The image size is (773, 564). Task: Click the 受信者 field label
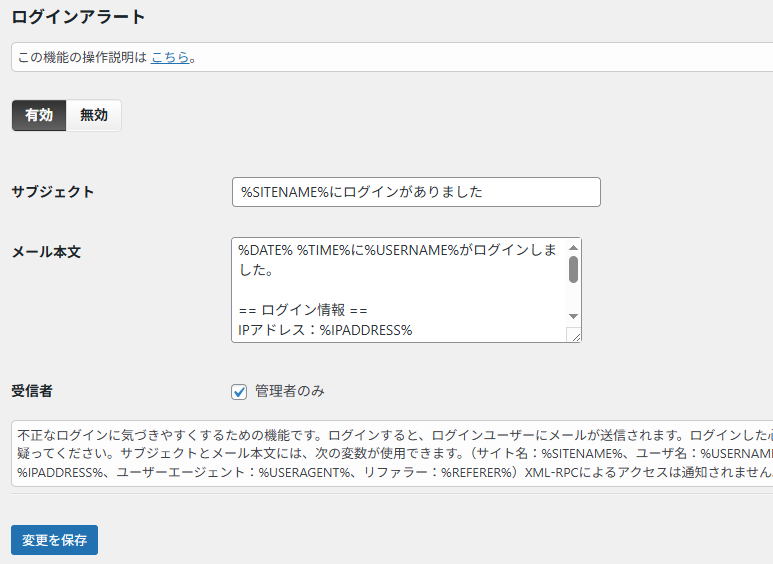pos(32,391)
